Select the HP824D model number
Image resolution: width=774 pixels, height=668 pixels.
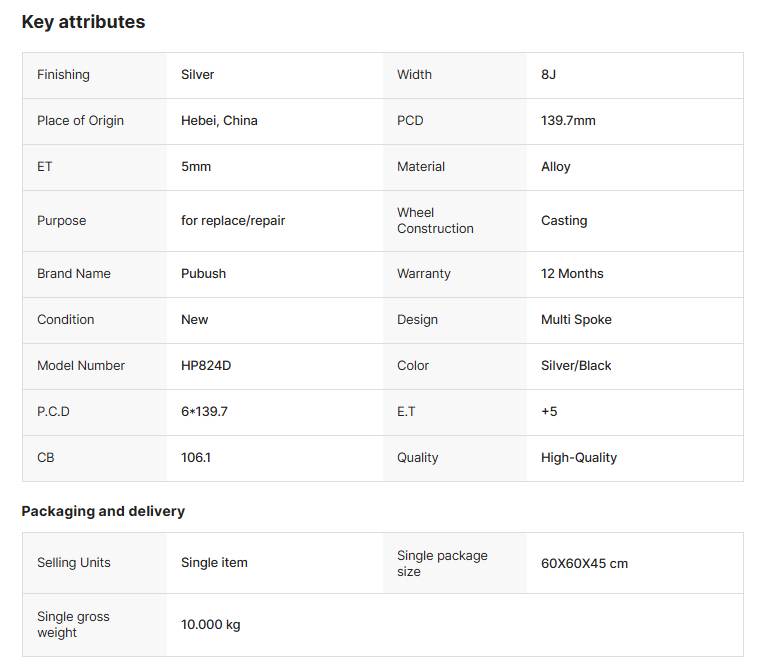click(x=206, y=366)
